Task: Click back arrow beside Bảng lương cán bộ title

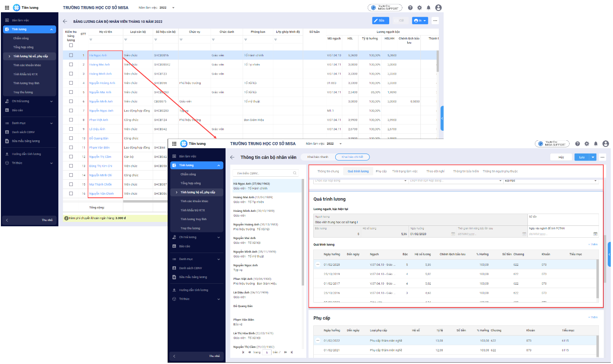Action: tap(65, 21)
